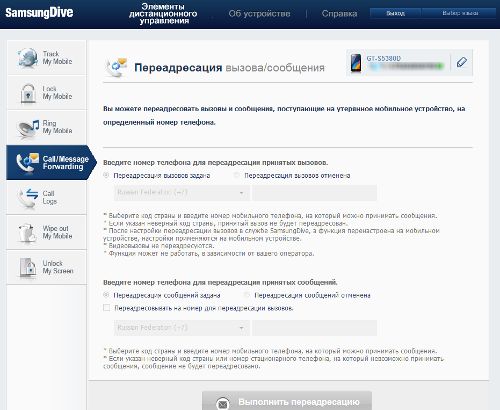The height and width of the screenshot is (410, 500).
Task: Select 'Переадресация вызовов задана' radio button
Action: tap(106, 175)
